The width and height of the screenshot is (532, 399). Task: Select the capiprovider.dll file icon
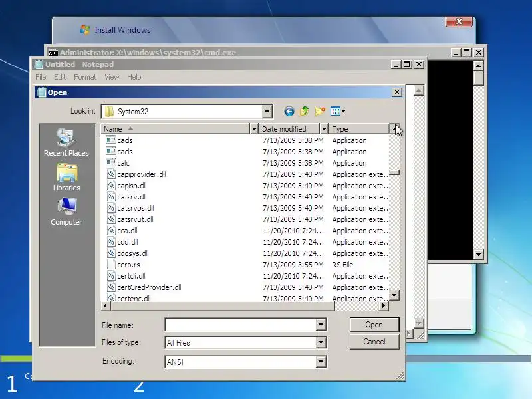click(111, 174)
